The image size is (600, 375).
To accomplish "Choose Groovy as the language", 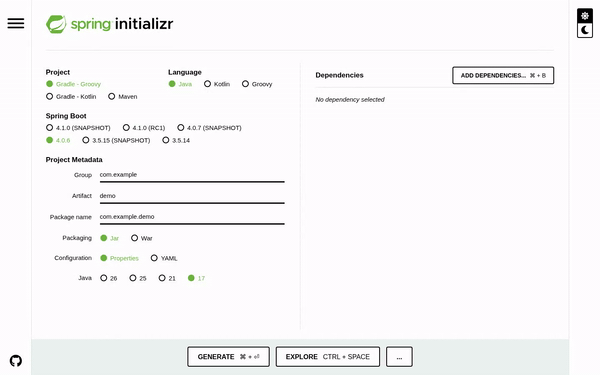I will (257, 84).
